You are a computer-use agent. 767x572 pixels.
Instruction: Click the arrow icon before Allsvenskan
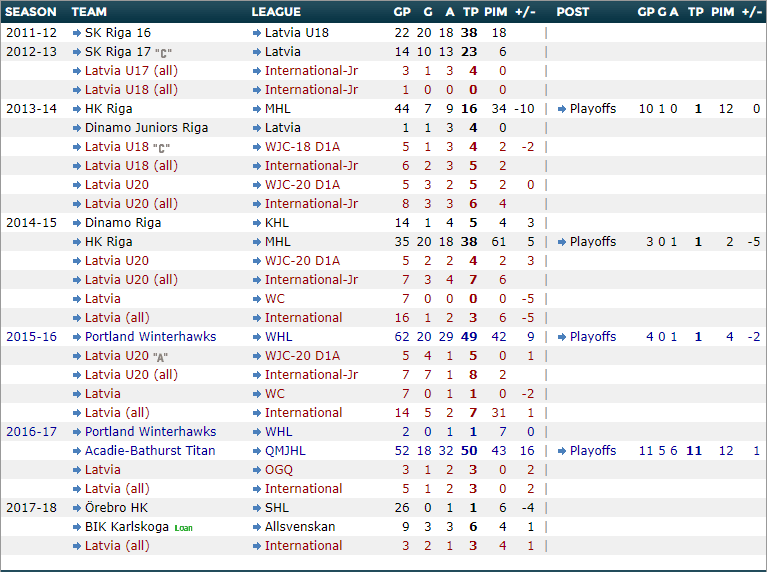[256, 527]
